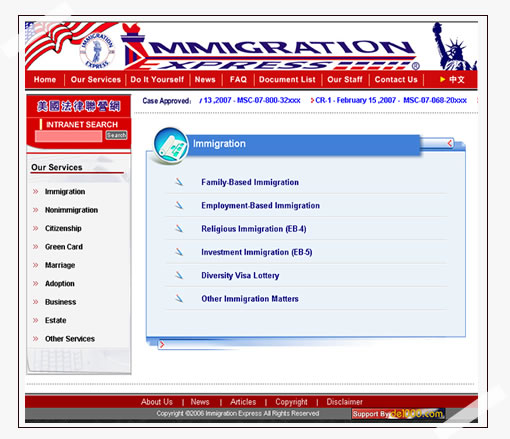Expand Other Services in the sidebar
This screenshot has height=439, width=510.
click(x=70, y=339)
